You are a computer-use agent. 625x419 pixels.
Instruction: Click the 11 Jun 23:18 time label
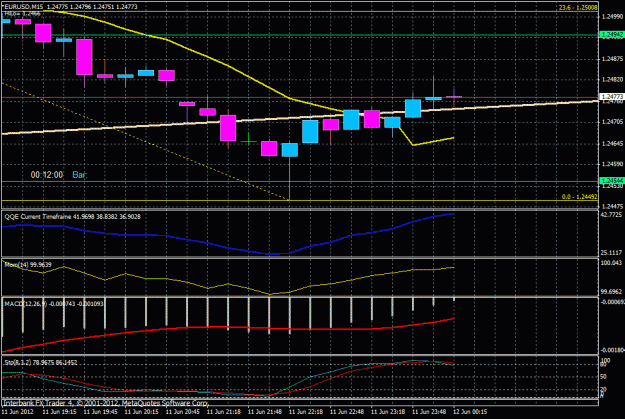click(388, 411)
